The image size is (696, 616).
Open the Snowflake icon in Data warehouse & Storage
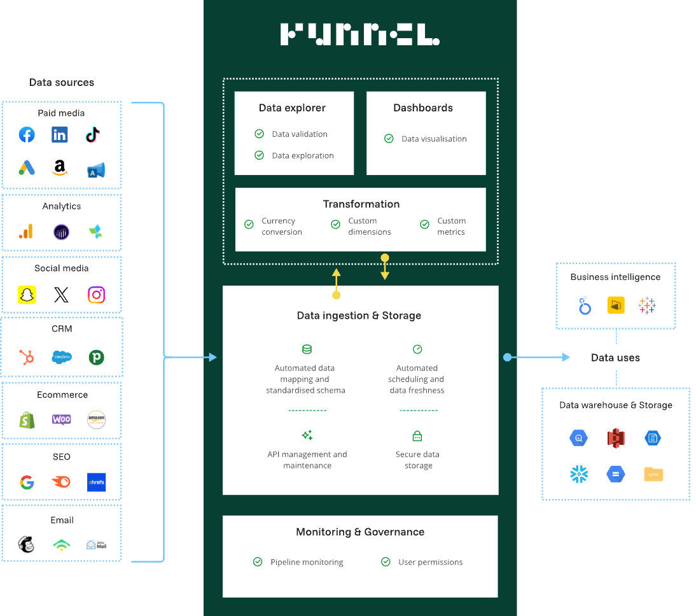point(579,473)
